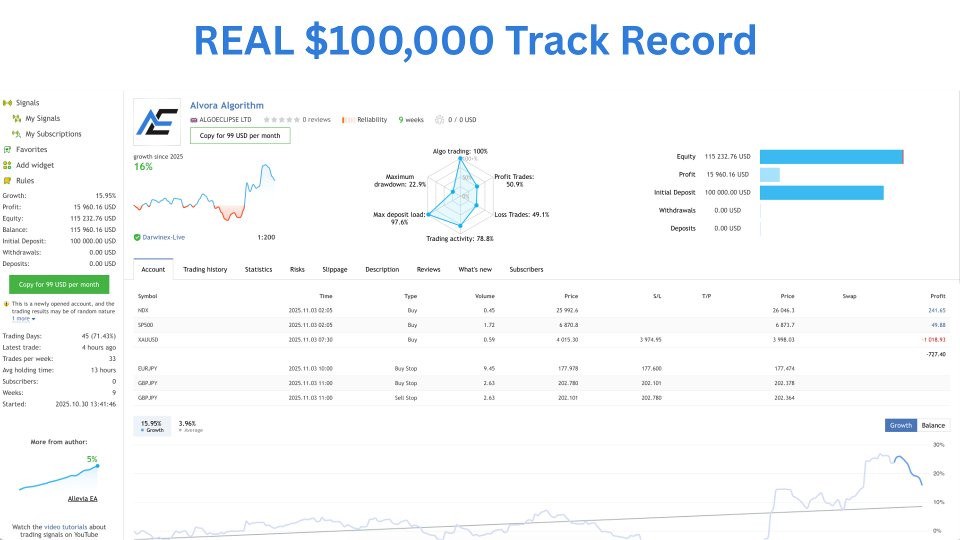The height and width of the screenshot is (540, 960).
Task: Select the XAUUSD position row symbol
Action: (x=148, y=340)
